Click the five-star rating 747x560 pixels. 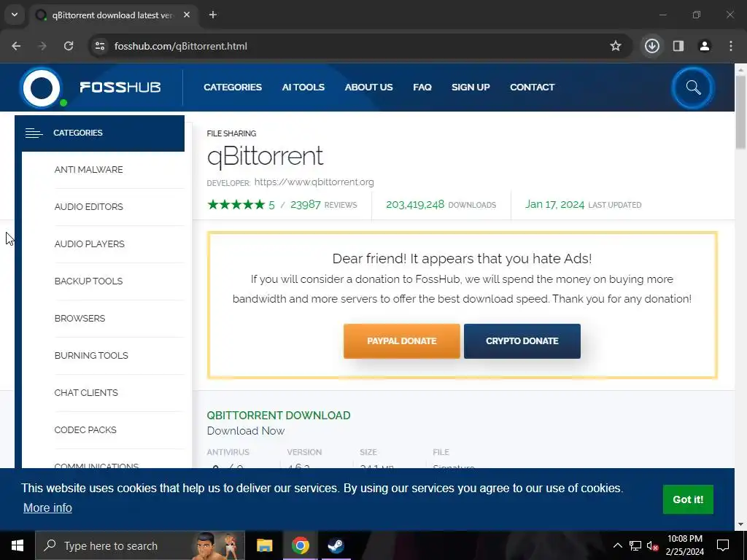coord(236,205)
